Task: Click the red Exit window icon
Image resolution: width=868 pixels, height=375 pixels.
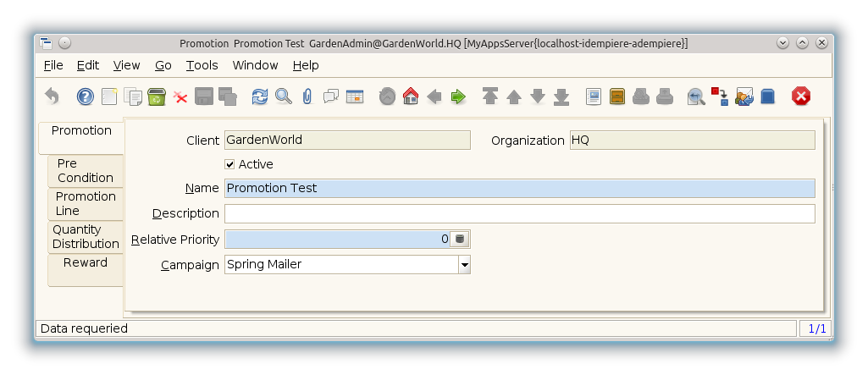Action: point(800,97)
